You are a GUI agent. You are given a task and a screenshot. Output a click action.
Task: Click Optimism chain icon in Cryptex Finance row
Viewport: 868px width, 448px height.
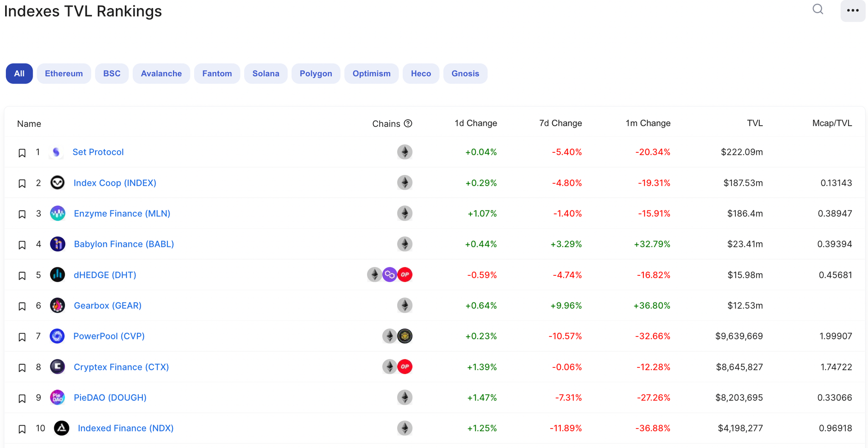click(405, 367)
